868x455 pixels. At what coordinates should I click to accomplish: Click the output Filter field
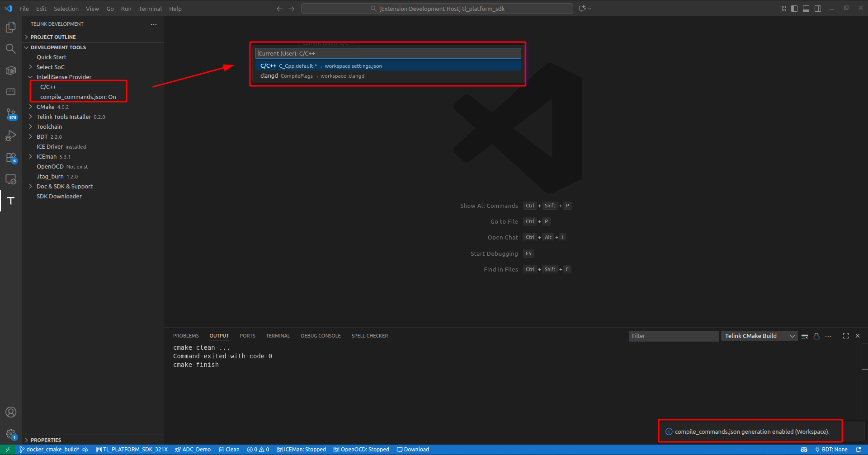674,336
